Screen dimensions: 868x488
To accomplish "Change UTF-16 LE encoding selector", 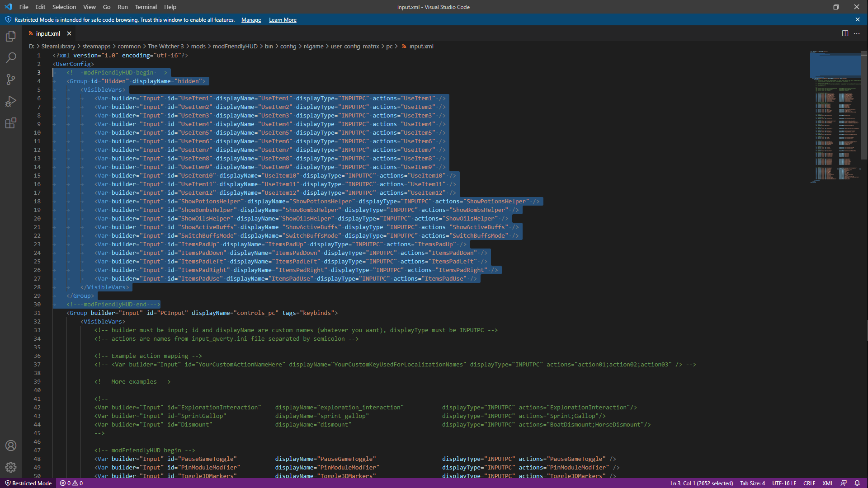I will tap(784, 483).
